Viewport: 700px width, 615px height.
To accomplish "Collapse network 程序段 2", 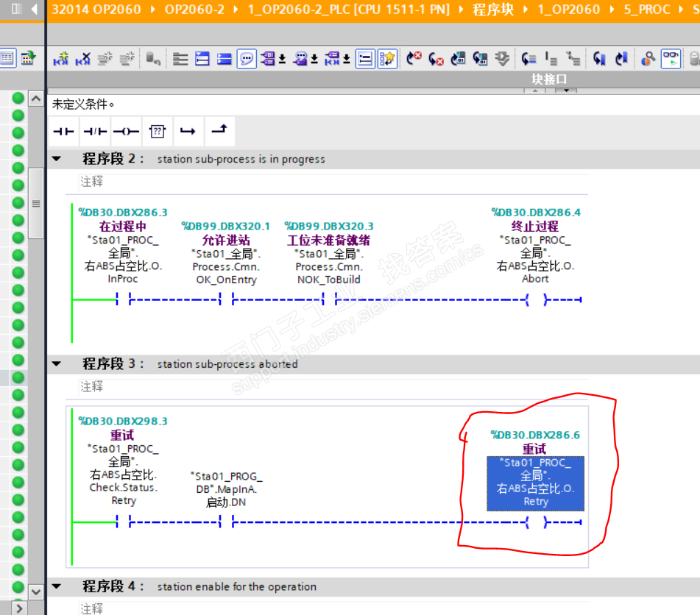I will point(57,158).
